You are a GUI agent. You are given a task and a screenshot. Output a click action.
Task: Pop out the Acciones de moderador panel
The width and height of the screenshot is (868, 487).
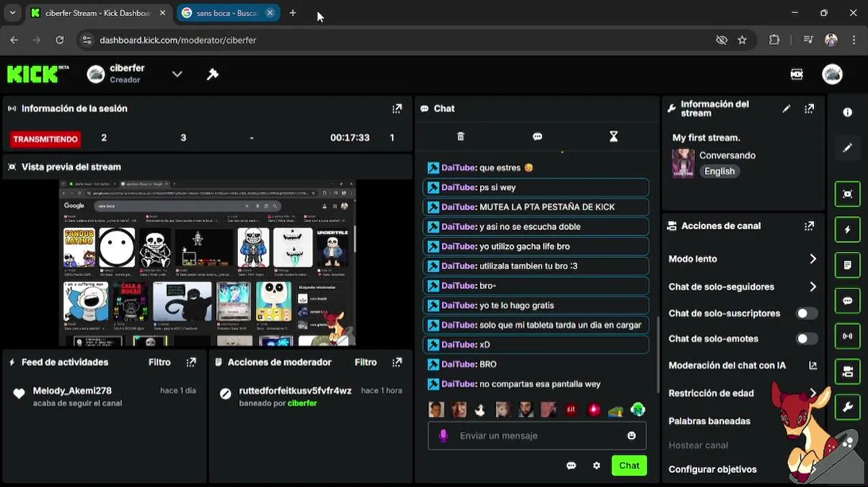pos(397,362)
